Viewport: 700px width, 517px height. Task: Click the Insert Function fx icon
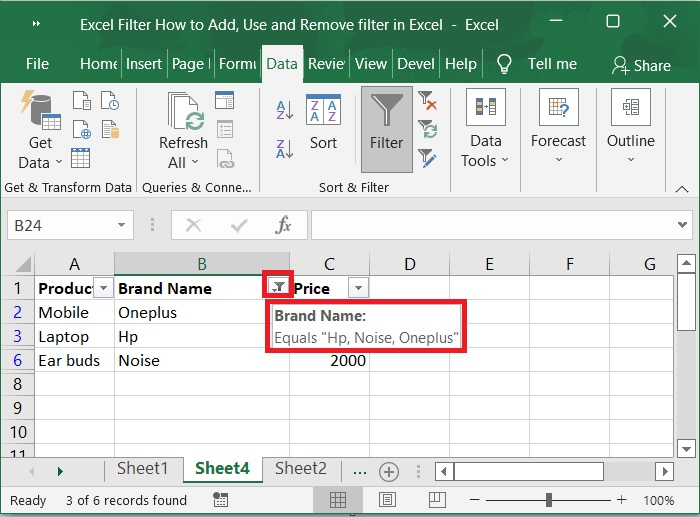coord(283,225)
